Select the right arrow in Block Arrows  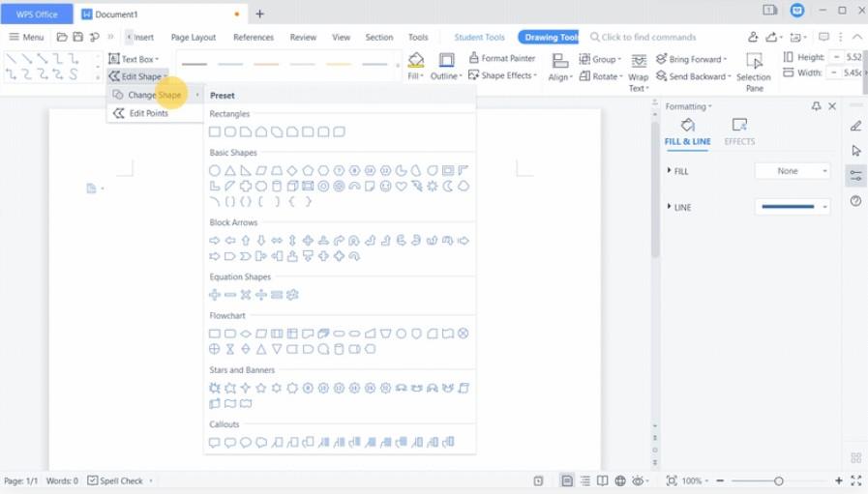215,241
